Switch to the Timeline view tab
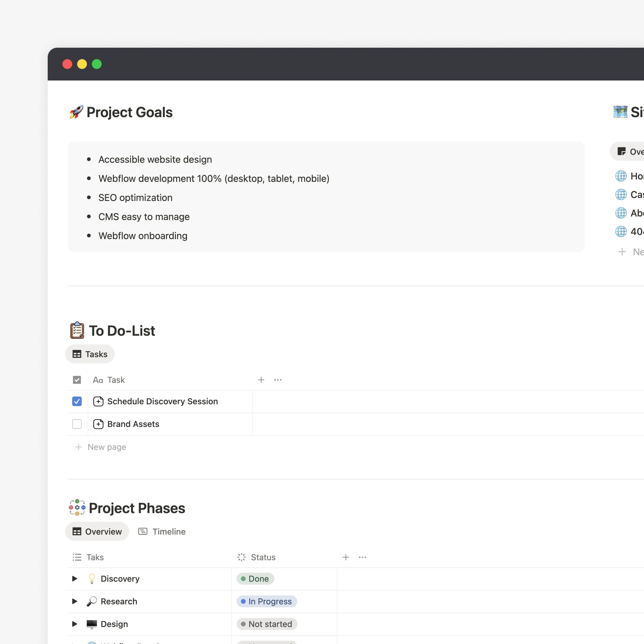Screen dimensions: 644x644 [162, 532]
